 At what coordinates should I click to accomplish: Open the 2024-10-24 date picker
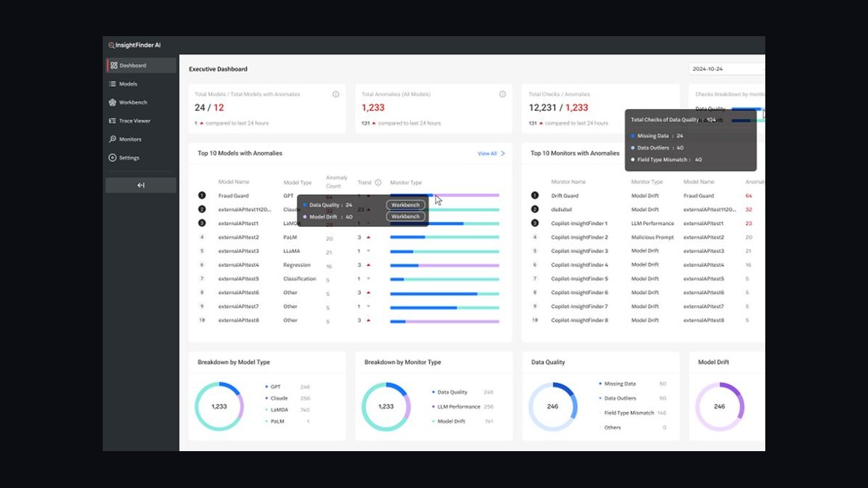click(x=726, y=69)
